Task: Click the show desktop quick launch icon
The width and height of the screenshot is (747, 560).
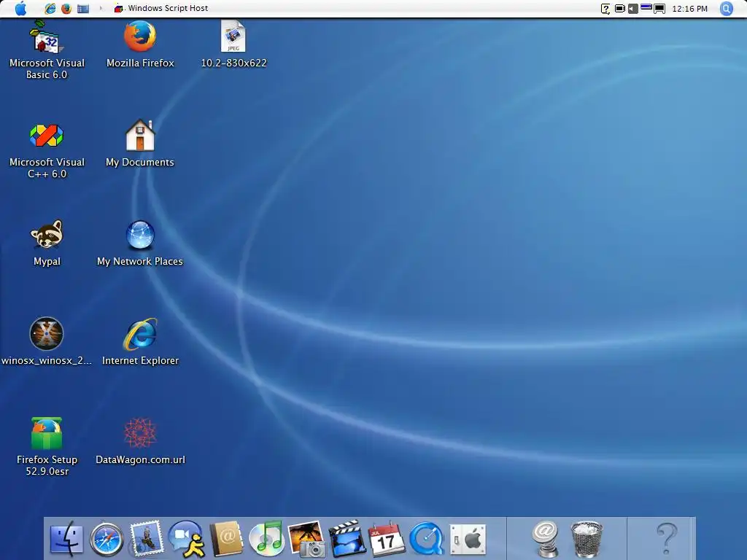Action: (x=83, y=9)
